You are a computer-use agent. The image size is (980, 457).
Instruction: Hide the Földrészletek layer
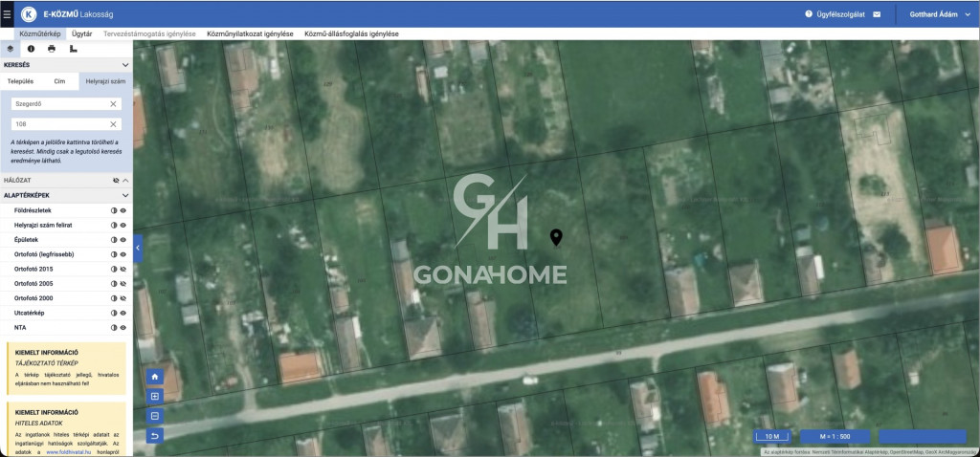tap(123, 209)
